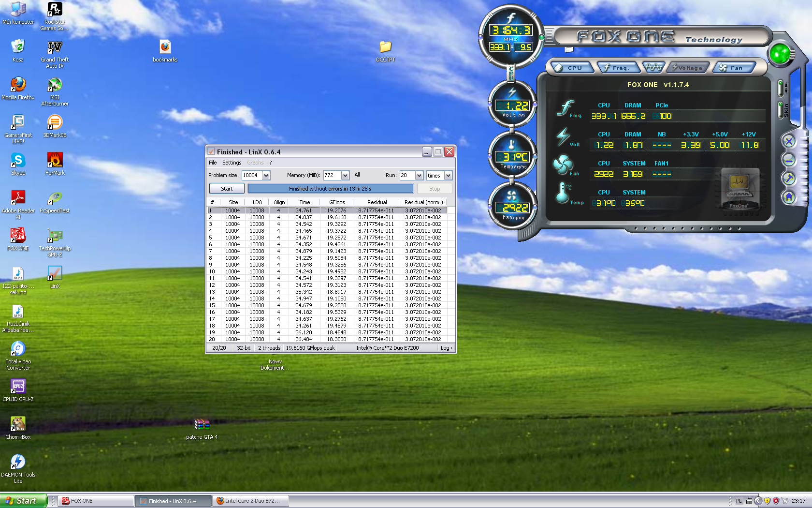
Task: Sort results by the GFlops column header
Action: pyautogui.click(x=337, y=202)
